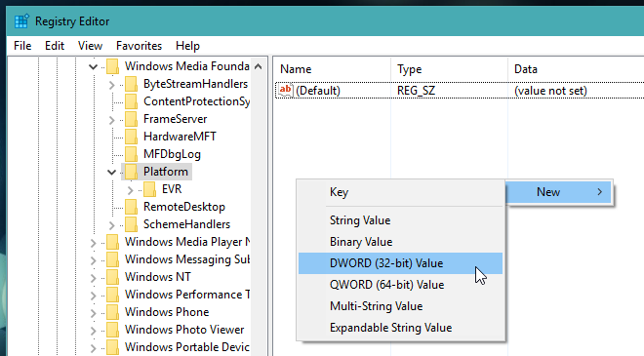Open the Favorites menu
This screenshot has width=644, height=356.
(139, 46)
